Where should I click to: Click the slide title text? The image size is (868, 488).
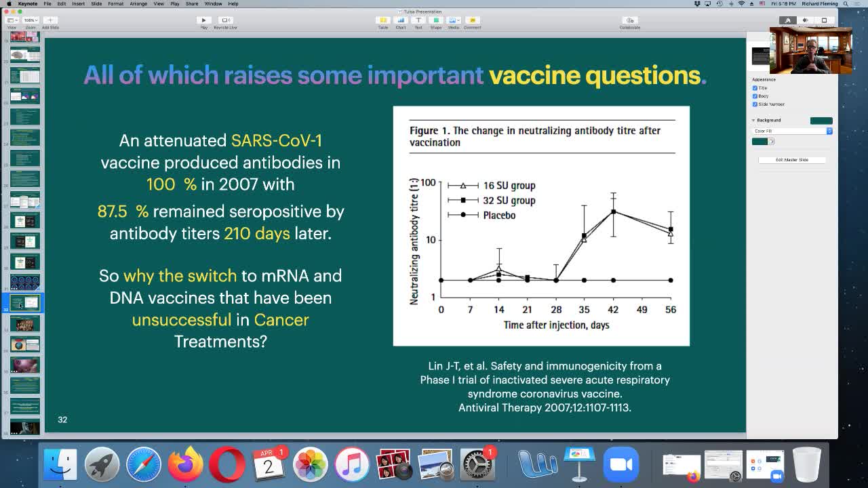pos(395,75)
